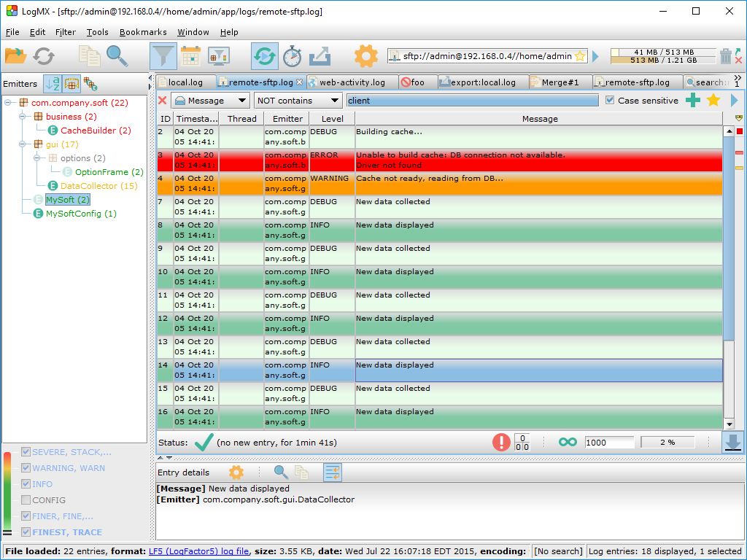
Task: Toggle auto-refresh blue circular arrows button
Action: (x=264, y=57)
